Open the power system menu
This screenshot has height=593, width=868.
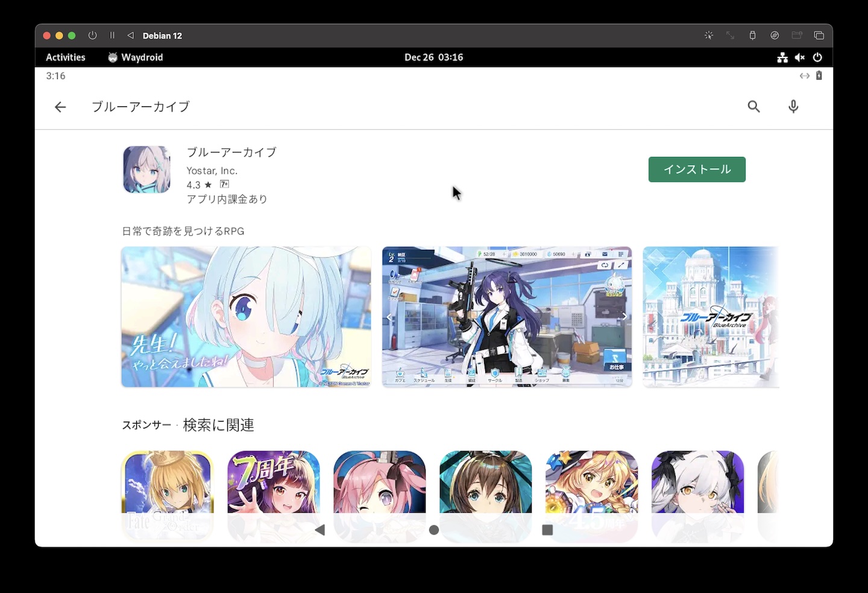pyautogui.click(x=817, y=57)
